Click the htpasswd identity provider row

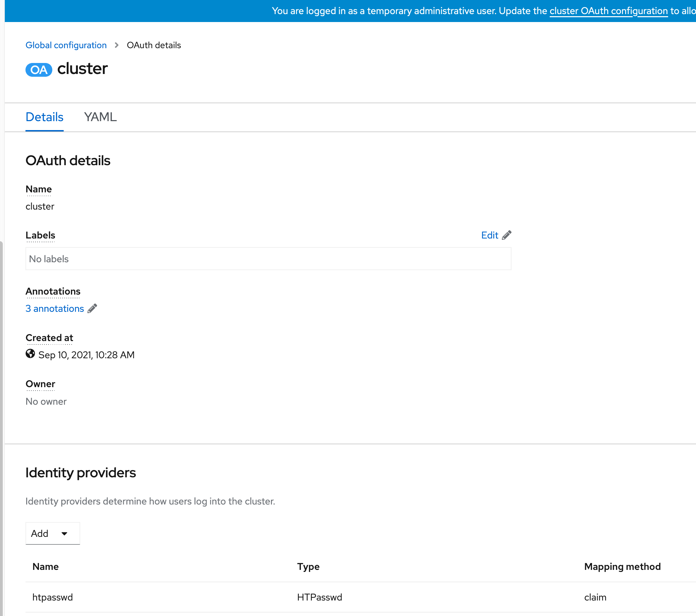click(x=52, y=597)
